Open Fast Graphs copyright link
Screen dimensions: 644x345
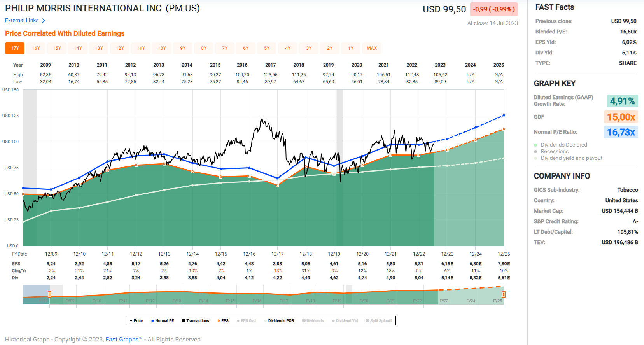click(x=124, y=340)
